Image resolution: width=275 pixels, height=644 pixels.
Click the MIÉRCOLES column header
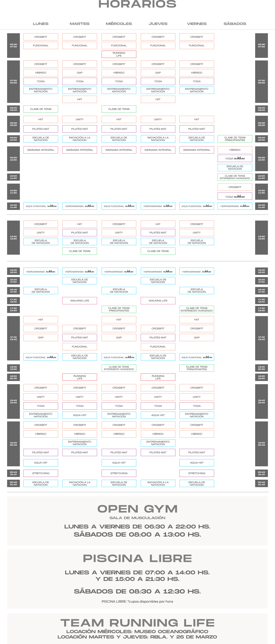click(119, 24)
